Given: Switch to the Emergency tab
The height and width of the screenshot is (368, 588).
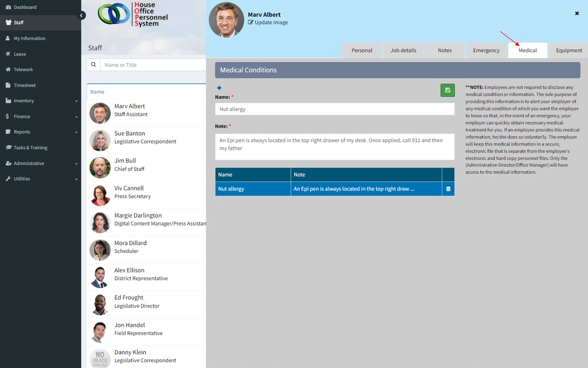Looking at the screenshot, I should click(486, 50).
